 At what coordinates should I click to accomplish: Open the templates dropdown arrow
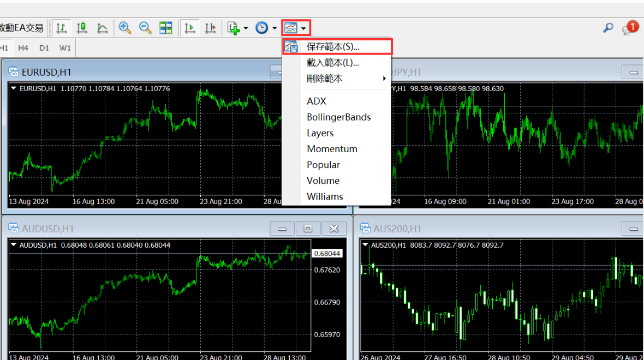click(x=303, y=28)
